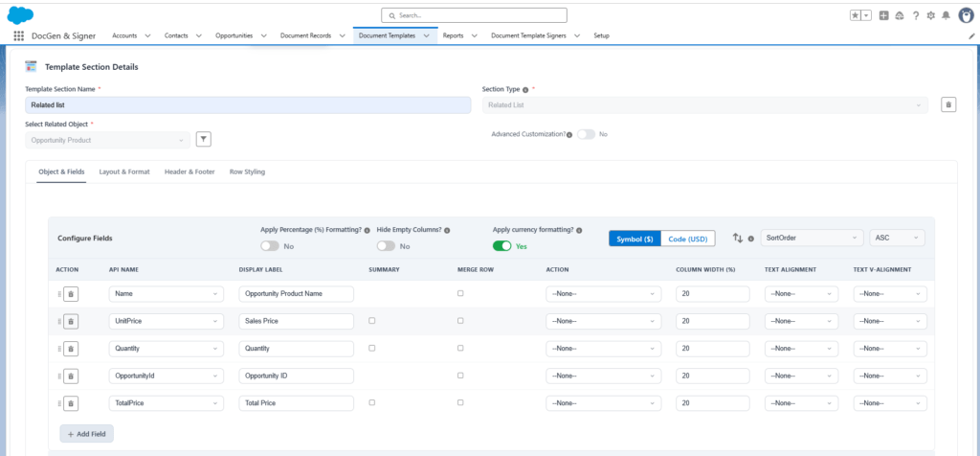Click the Template Section Details header icon
The image size is (980, 456).
(x=31, y=66)
